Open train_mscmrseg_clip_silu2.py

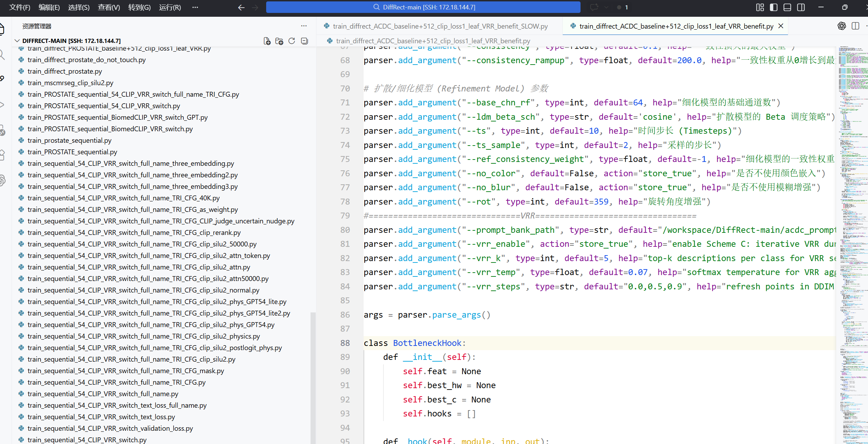(70, 83)
